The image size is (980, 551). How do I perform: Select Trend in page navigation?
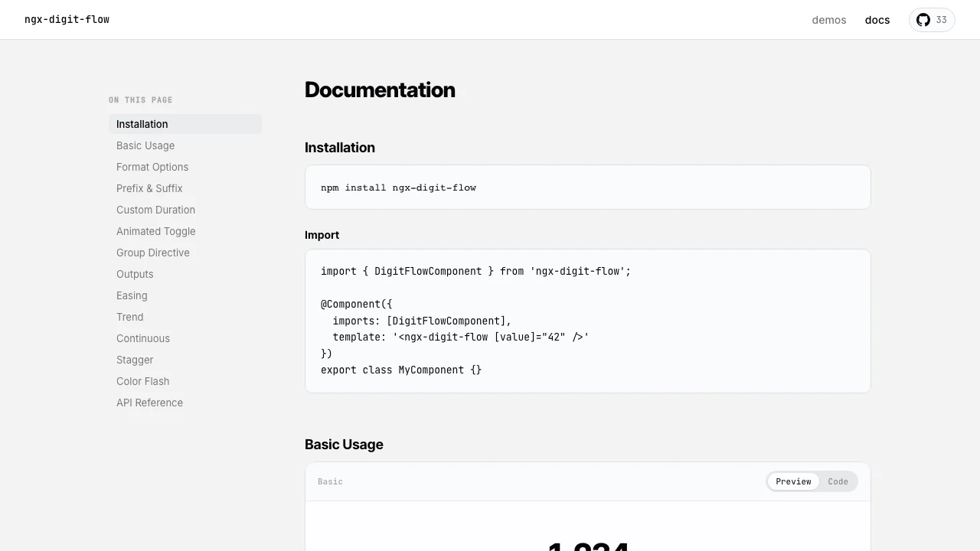(185, 317)
